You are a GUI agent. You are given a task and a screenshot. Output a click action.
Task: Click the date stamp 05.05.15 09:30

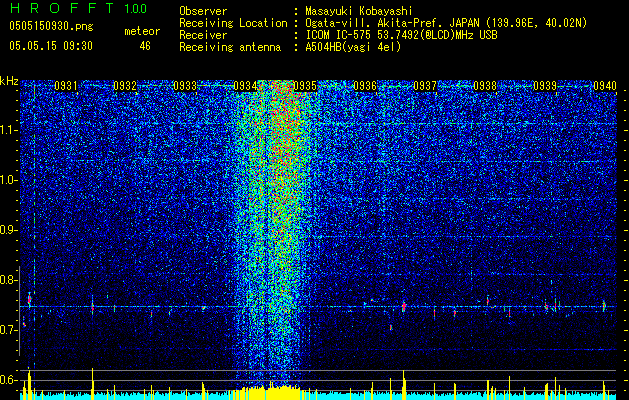coord(51,46)
